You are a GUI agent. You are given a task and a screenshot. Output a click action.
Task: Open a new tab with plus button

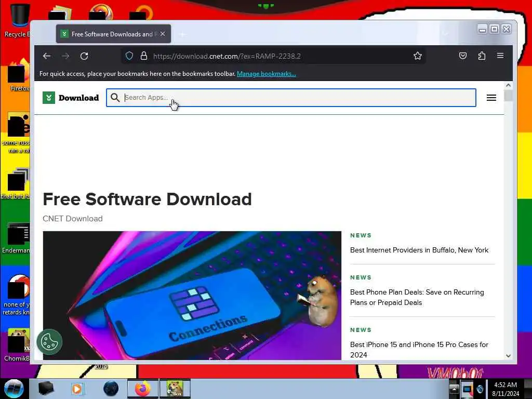[182, 34]
